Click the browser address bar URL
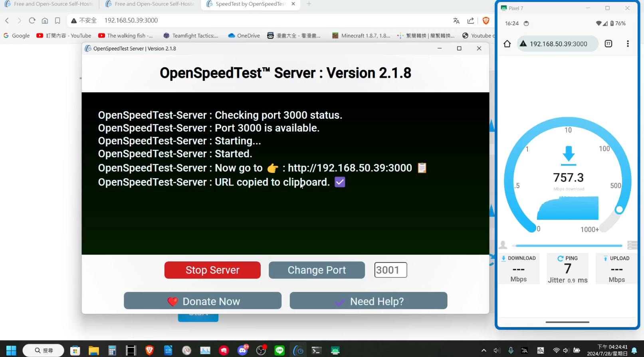This screenshot has height=357, width=644. pos(131,20)
